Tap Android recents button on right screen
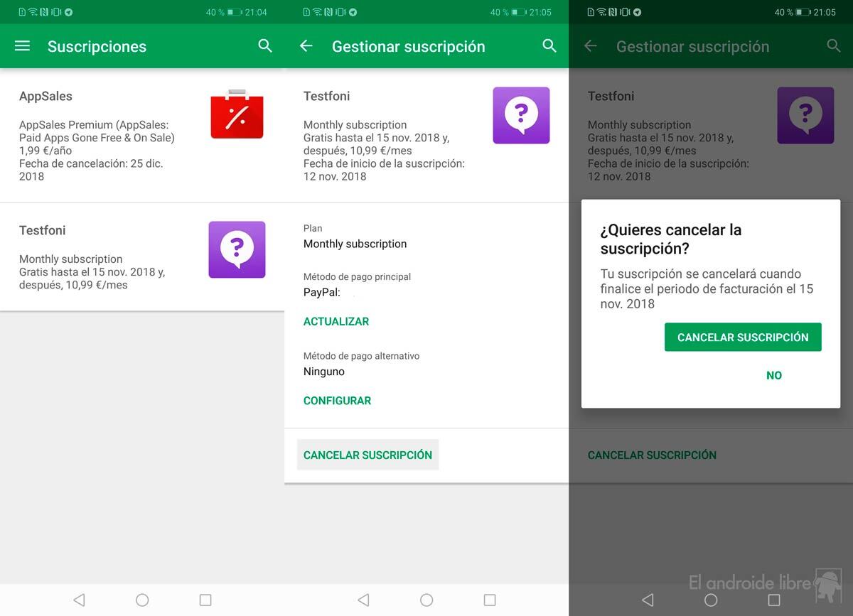The width and height of the screenshot is (853, 616). tap(774, 600)
